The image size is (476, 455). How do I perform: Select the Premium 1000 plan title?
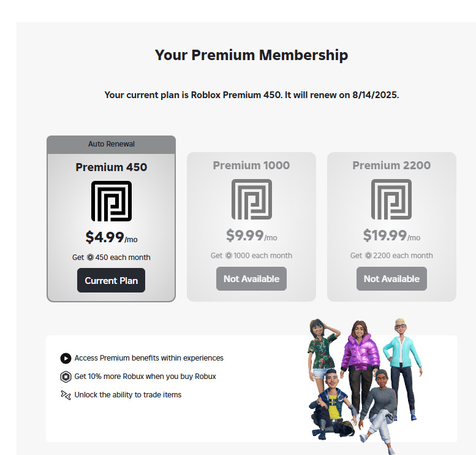(251, 165)
